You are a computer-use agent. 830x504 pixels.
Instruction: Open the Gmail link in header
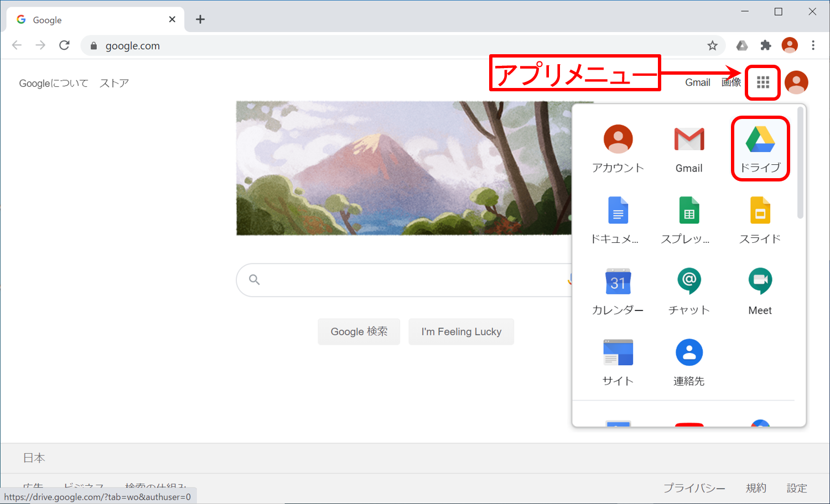tap(698, 82)
